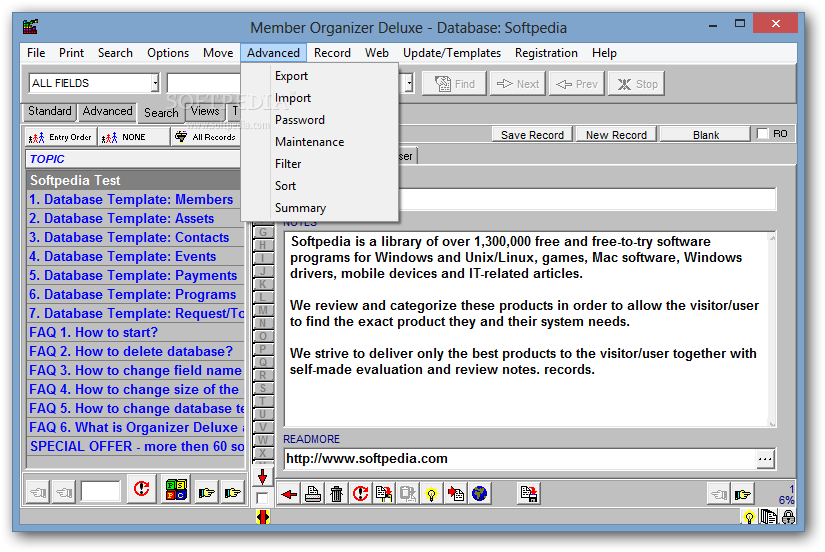Click the New Record button
The width and height of the screenshot is (825, 552).
616,135
